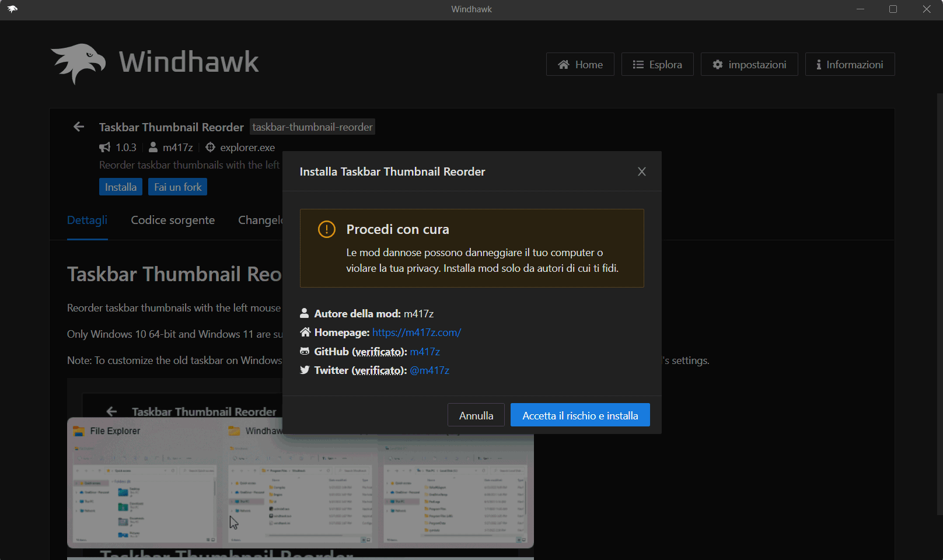Open the https://m417z.com/ homepage link

(417, 332)
